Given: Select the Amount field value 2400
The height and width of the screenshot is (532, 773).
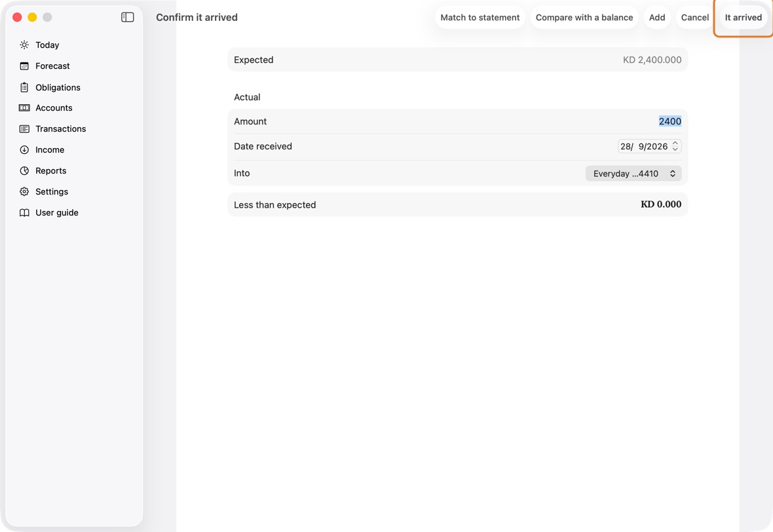Looking at the screenshot, I should coord(670,121).
